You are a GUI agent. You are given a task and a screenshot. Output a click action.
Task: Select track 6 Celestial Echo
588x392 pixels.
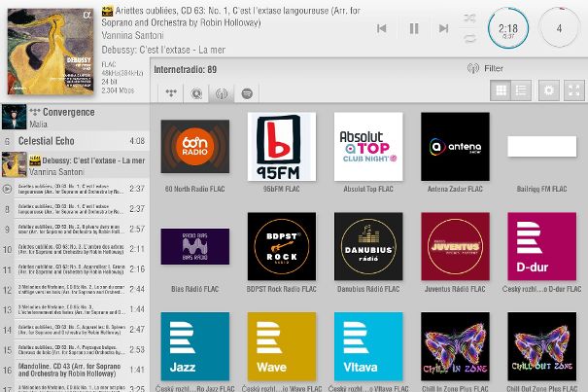pyautogui.click(x=75, y=141)
